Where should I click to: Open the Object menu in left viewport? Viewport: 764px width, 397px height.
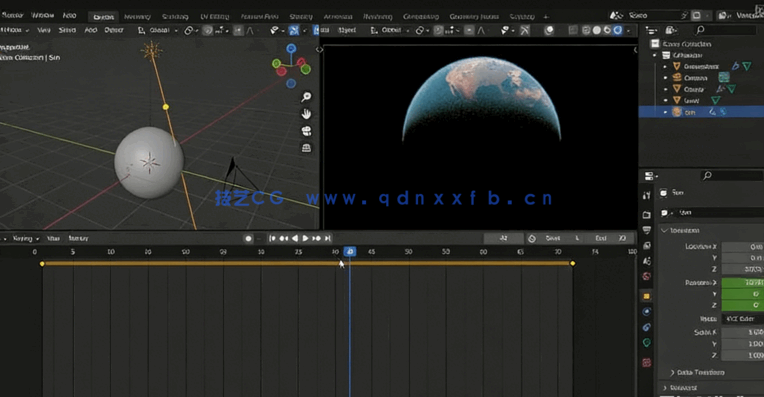tap(114, 30)
